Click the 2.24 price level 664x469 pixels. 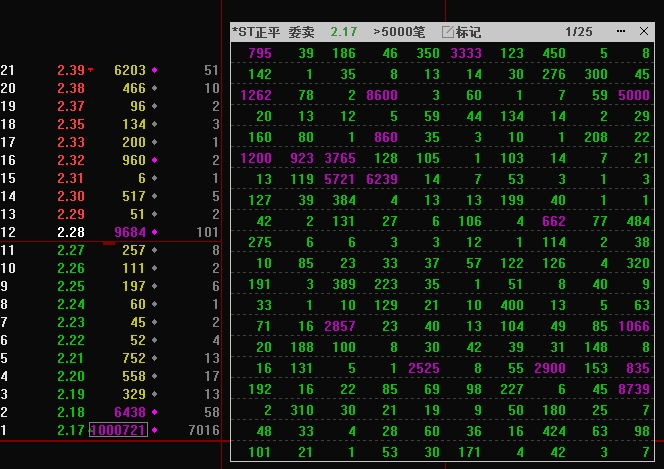coord(71,304)
